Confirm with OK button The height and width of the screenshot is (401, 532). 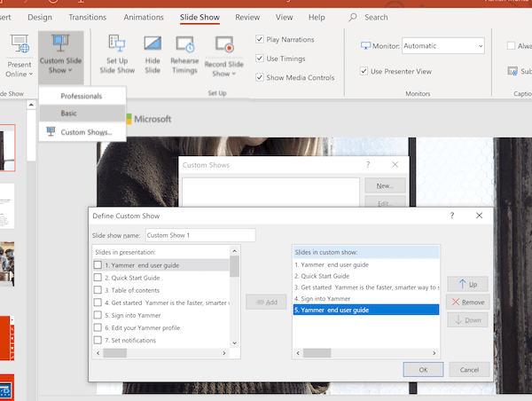pyautogui.click(x=423, y=369)
